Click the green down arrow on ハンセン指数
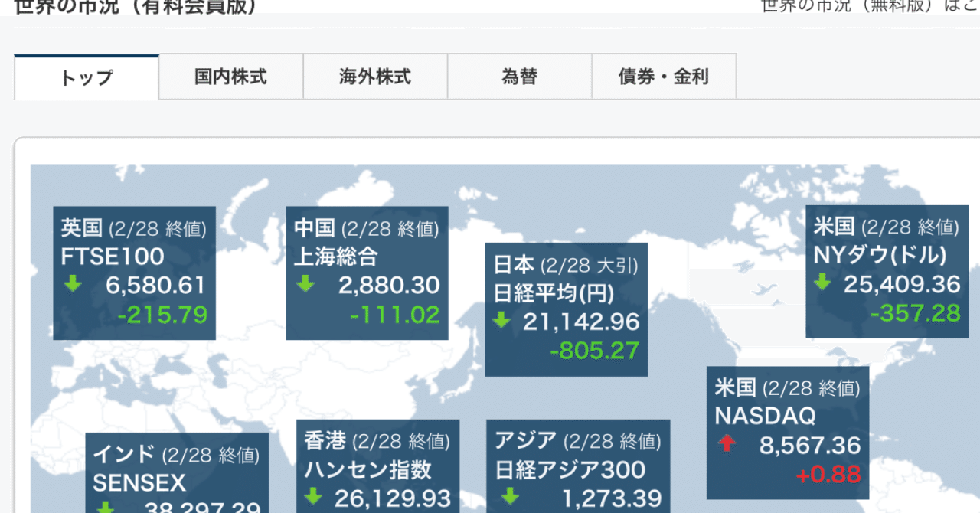980x513 pixels. [314, 497]
